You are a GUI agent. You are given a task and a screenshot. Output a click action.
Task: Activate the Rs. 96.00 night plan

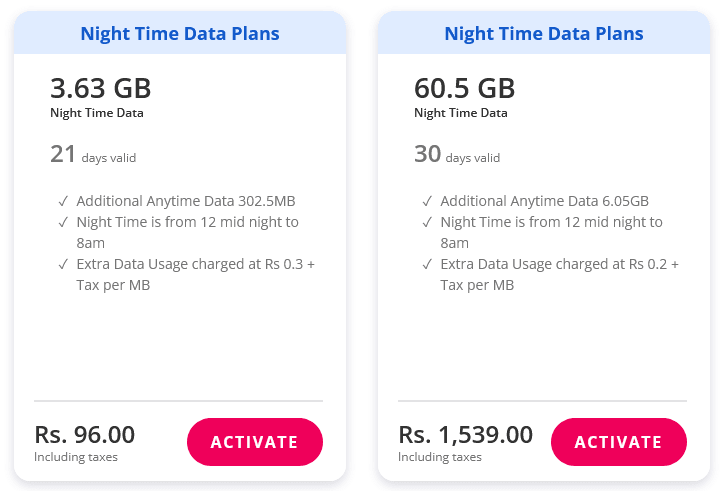pos(254,442)
